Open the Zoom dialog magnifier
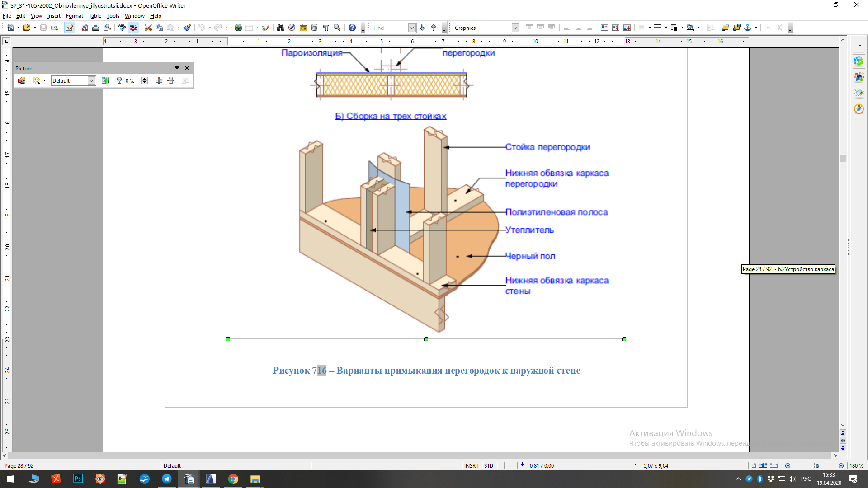The height and width of the screenshot is (488, 868). (337, 28)
